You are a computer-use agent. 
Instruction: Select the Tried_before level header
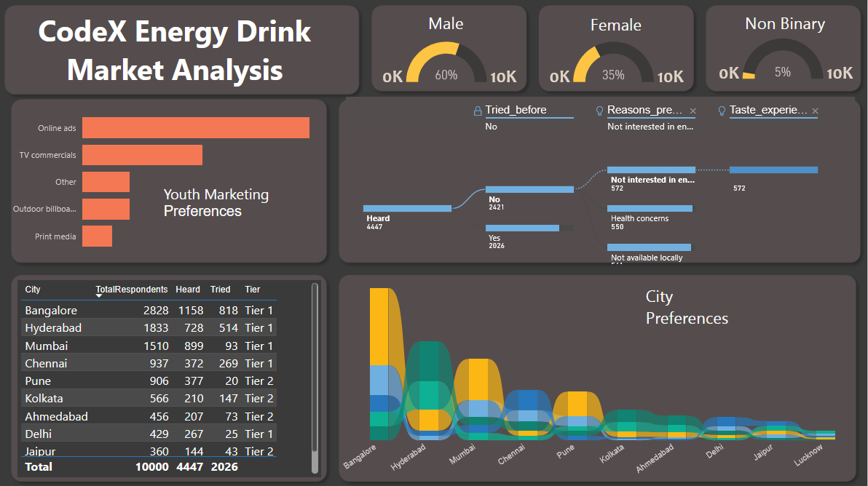(x=516, y=111)
